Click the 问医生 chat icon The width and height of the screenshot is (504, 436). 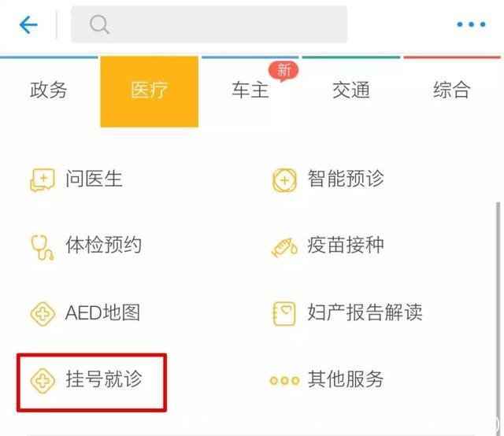[42, 179]
